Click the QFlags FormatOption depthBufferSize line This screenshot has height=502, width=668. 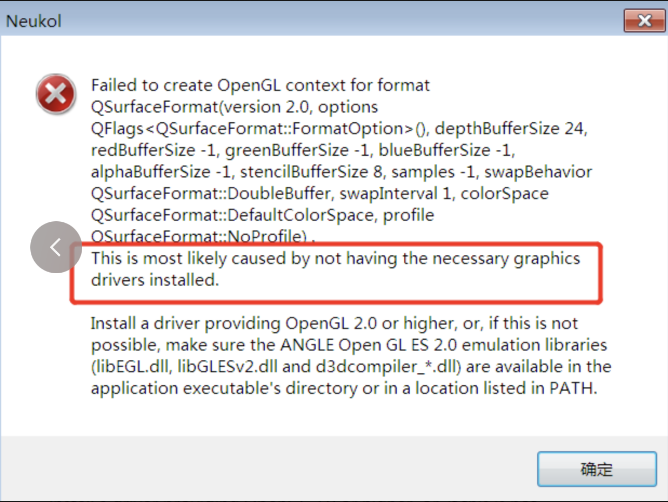click(339, 129)
